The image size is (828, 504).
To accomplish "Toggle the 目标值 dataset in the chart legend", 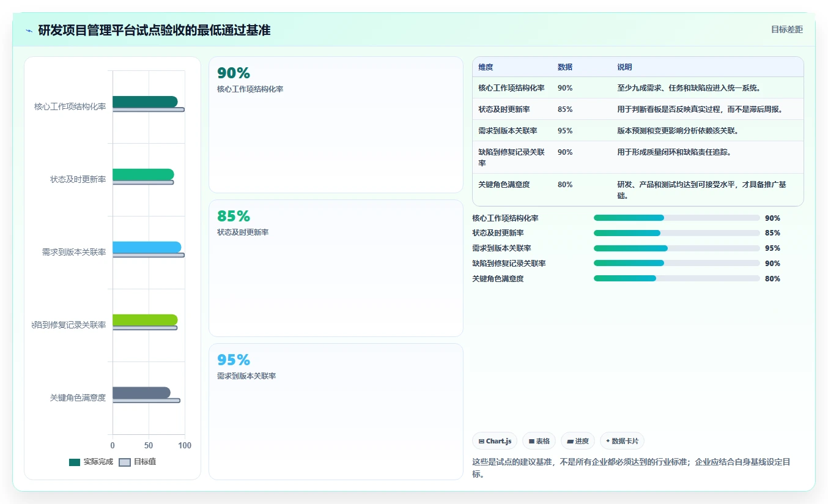I will (138, 462).
